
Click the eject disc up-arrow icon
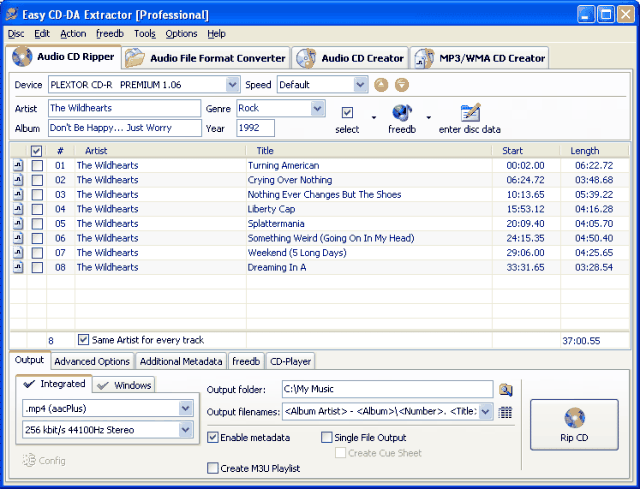click(381, 85)
